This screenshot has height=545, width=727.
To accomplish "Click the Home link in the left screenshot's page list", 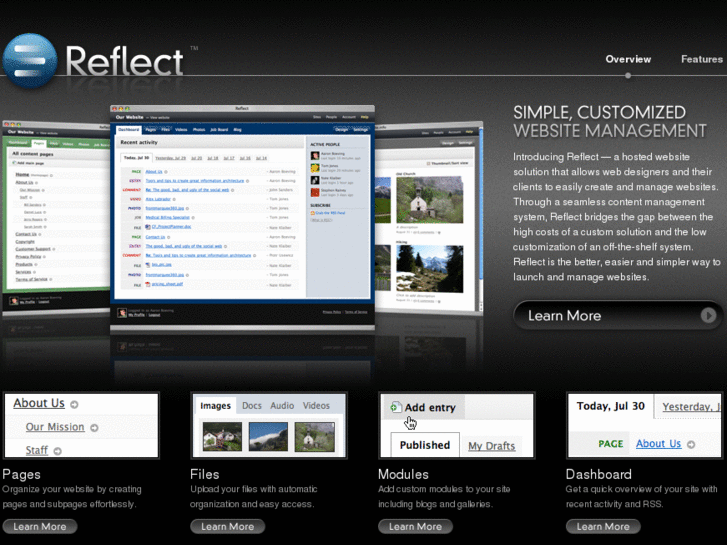I will pyautogui.click(x=22, y=174).
